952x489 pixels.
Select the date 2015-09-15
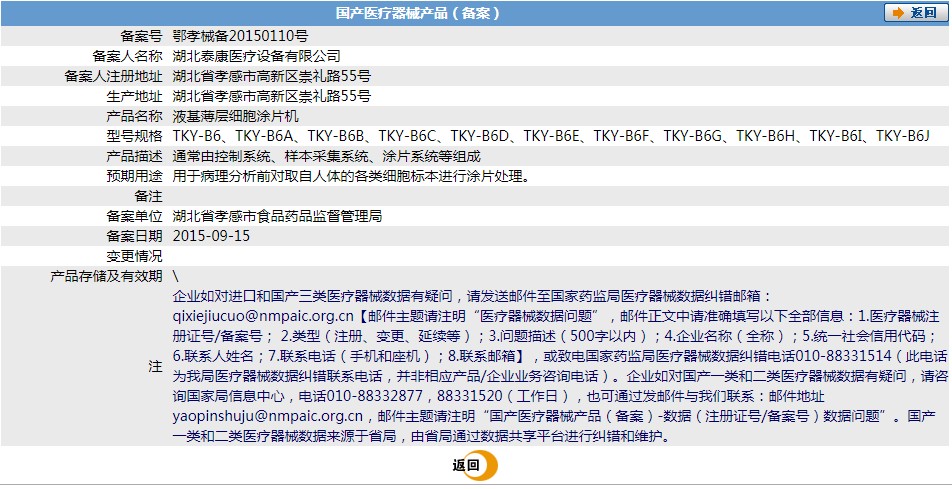coord(211,236)
